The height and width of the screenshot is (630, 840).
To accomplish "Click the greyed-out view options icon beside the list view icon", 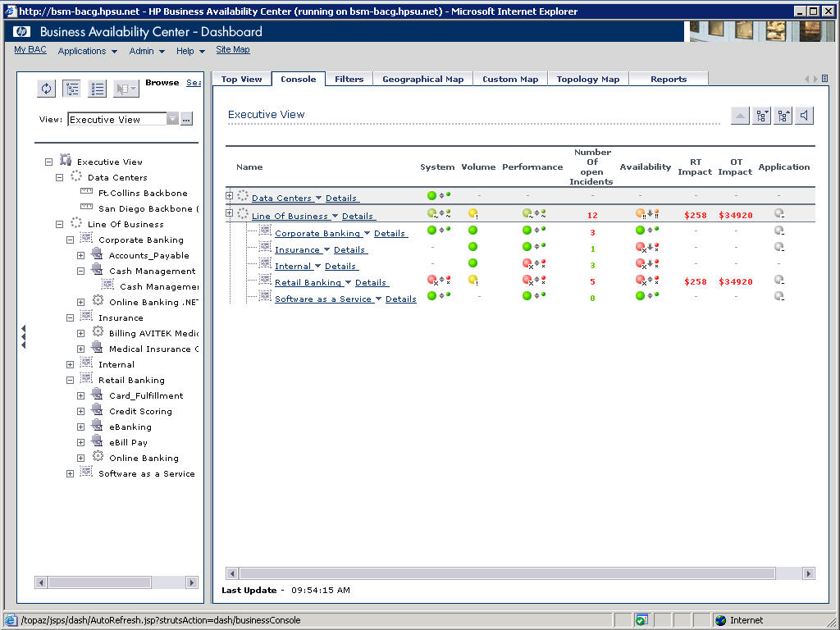I will coord(126,89).
